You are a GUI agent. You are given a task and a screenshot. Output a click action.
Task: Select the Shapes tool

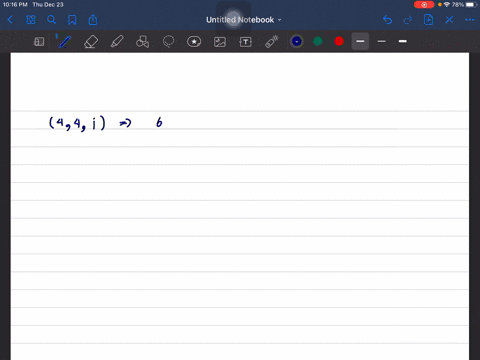(x=142, y=42)
